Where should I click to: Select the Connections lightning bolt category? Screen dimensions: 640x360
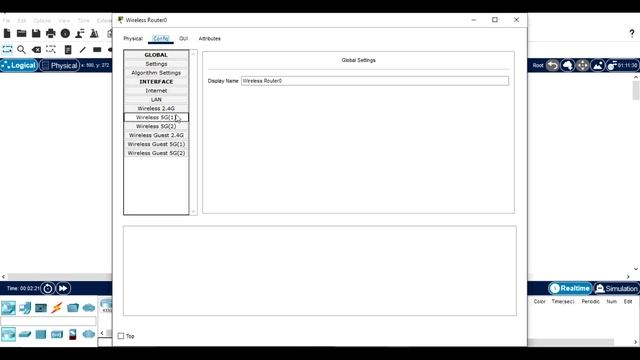click(x=57, y=308)
